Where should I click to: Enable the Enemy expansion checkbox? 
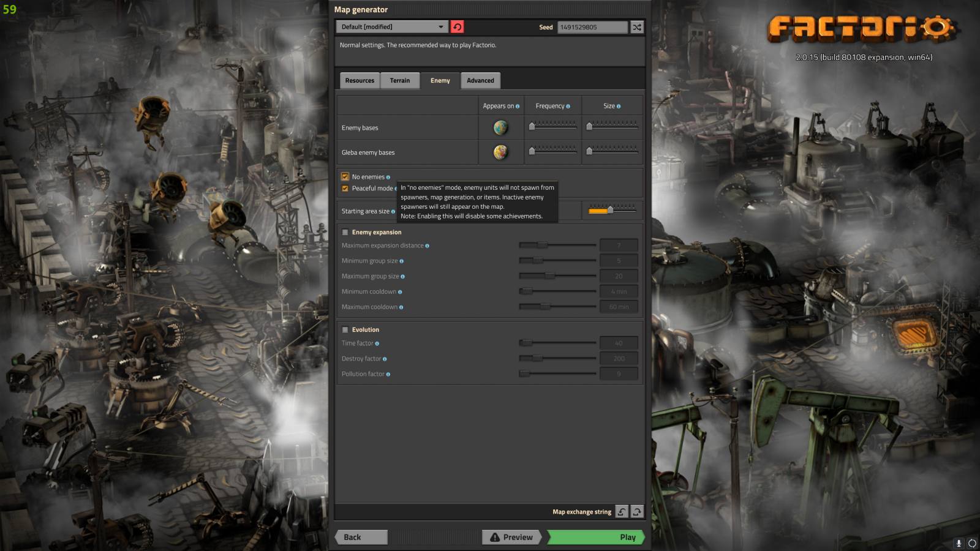345,233
